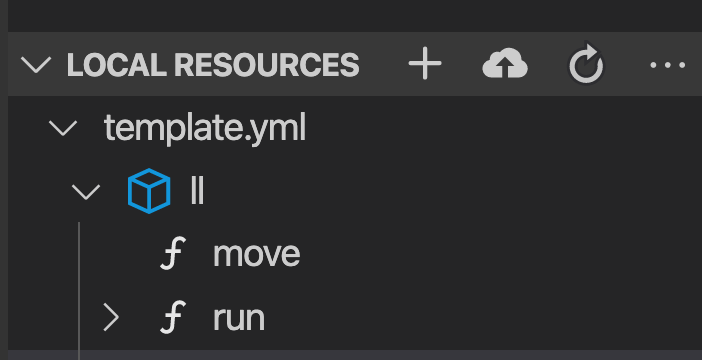Click the function icon beside move
702x360 pixels.
click(x=173, y=254)
